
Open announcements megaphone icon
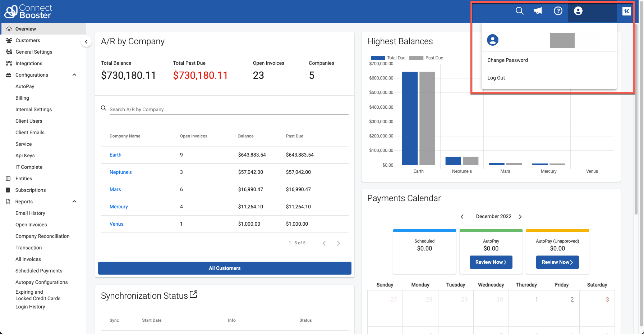click(538, 11)
